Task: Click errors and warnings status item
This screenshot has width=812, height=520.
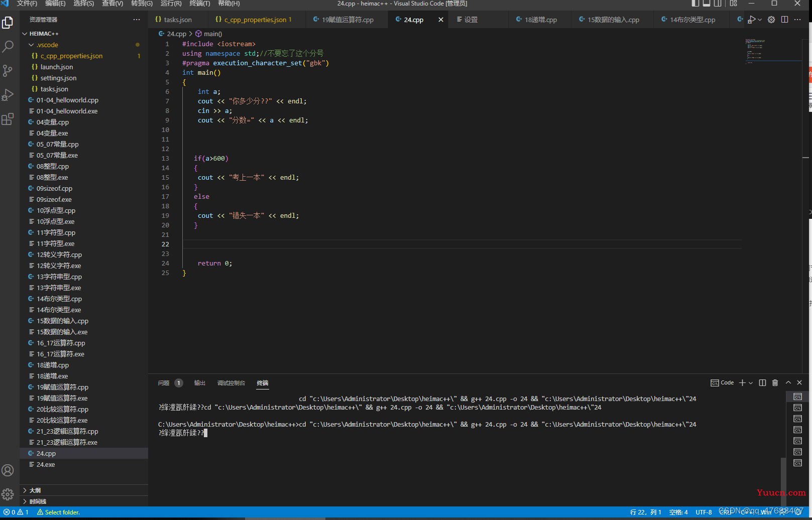Action: click(16, 512)
